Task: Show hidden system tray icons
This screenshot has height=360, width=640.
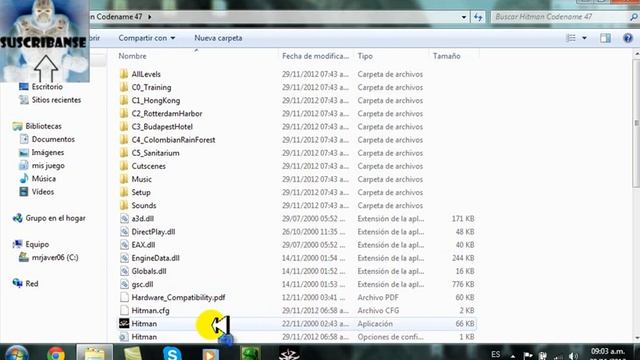Action: pos(513,356)
